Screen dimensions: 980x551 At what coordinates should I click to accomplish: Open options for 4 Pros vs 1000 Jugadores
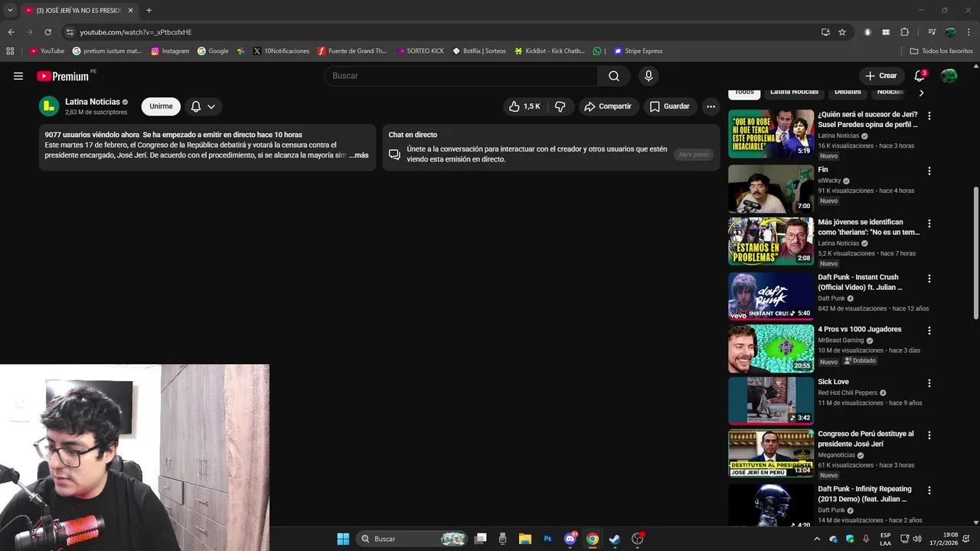point(929,331)
